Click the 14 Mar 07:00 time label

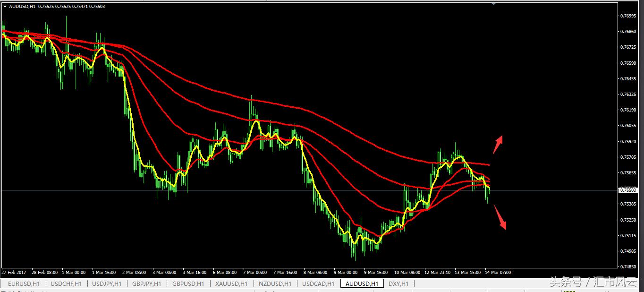point(498,272)
